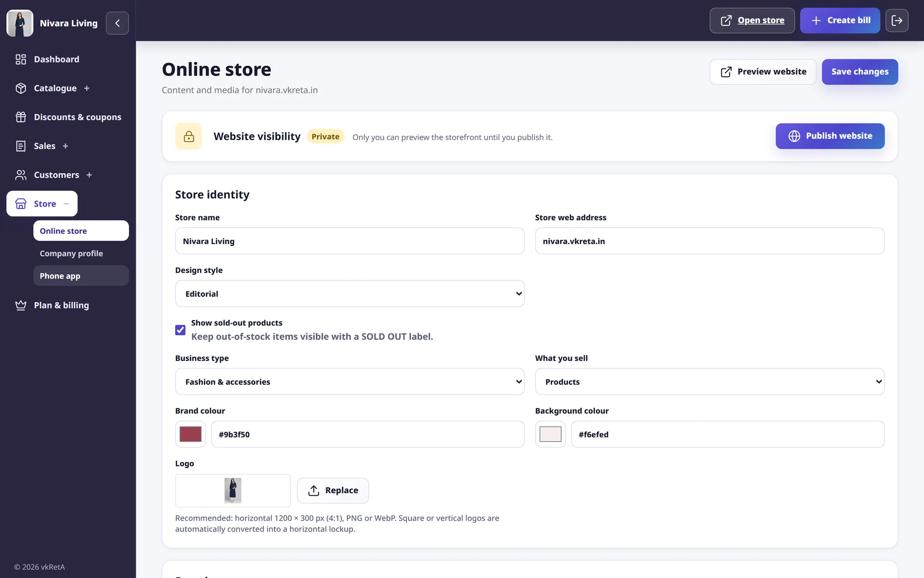The image size is (924, 578).
Task: Click the Discounts & coupons gift icon
Action: click(x=21, y=117)
